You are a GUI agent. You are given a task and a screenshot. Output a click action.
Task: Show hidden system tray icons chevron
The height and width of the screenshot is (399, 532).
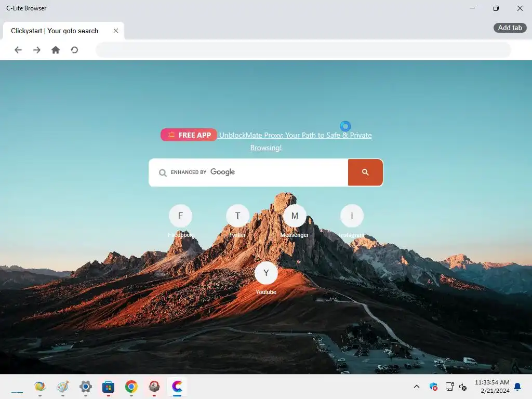(417, 387)
